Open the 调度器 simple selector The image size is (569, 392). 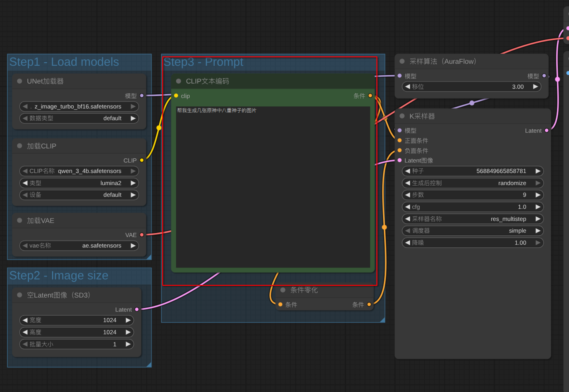pos(472,231)
